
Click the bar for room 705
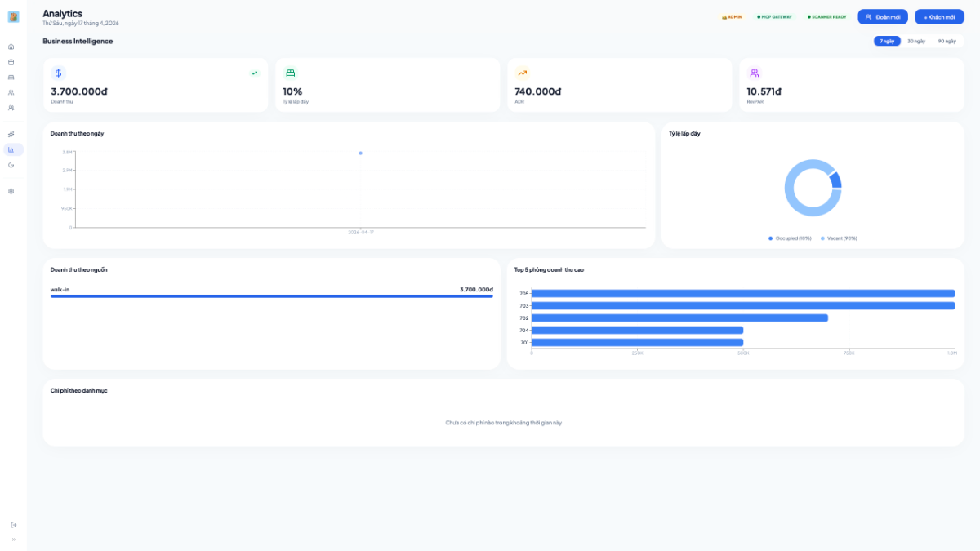(743, 294)
